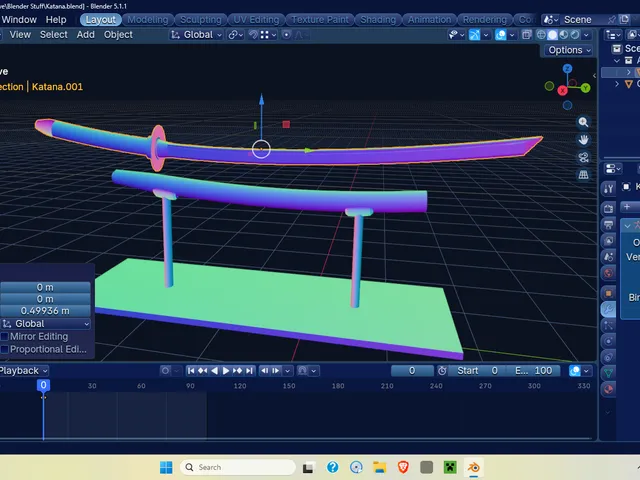
Task: Open the Object properties tab
Action: click(x=608, y=293)
